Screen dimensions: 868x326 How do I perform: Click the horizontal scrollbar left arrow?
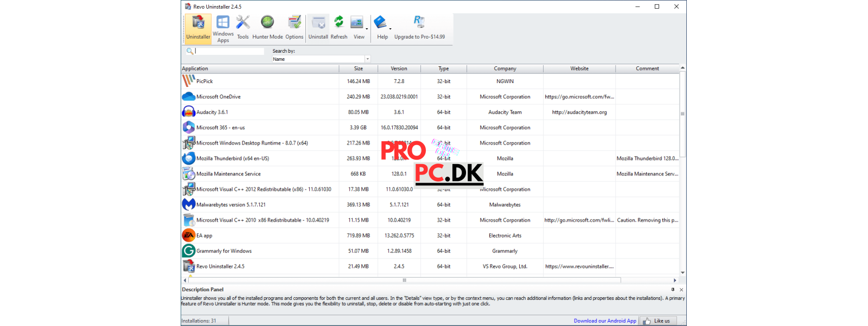(x=185, y=280)
